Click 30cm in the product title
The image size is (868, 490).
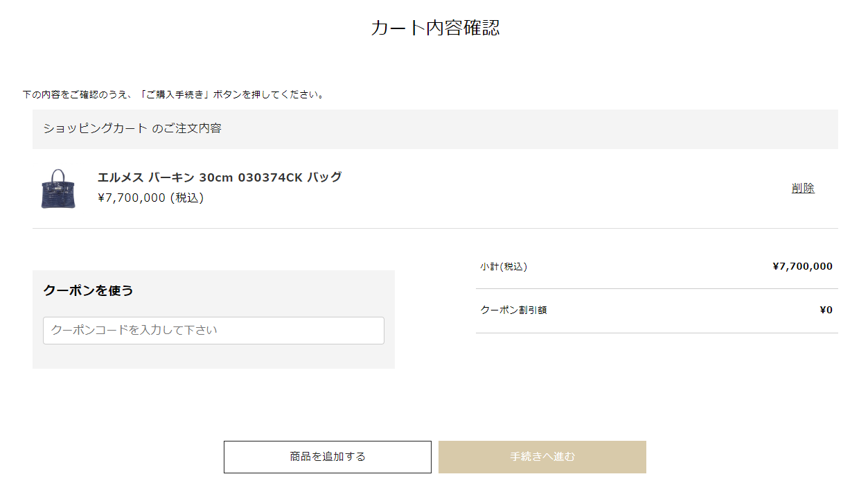coord(216,177)
